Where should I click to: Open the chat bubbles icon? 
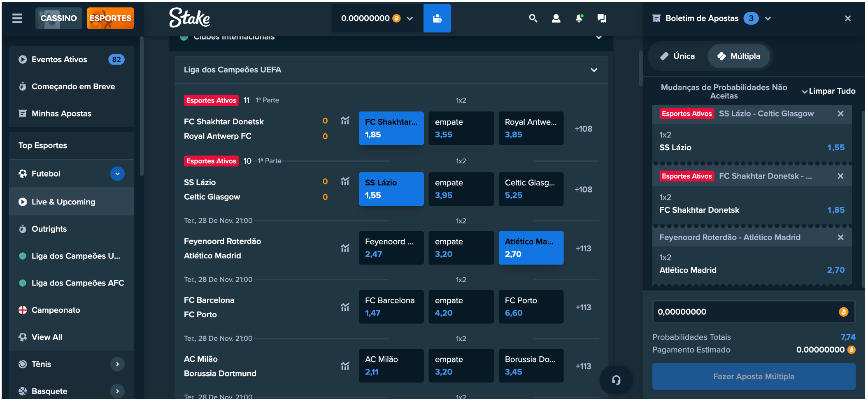coord(602,18)
